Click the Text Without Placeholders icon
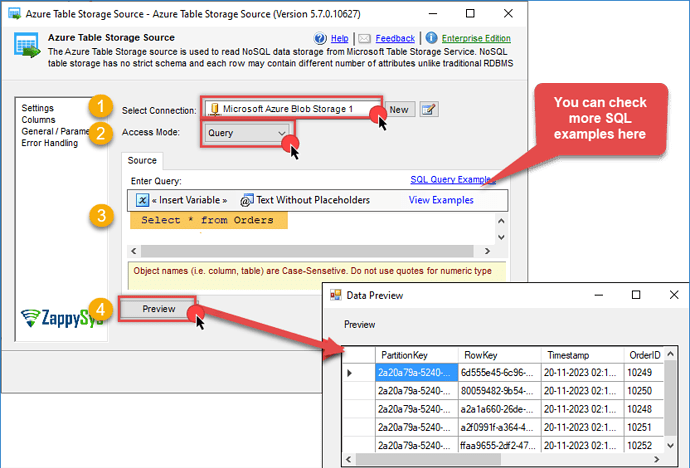Image resolution: width=690 pixels, height=468 pixels. 247,200
